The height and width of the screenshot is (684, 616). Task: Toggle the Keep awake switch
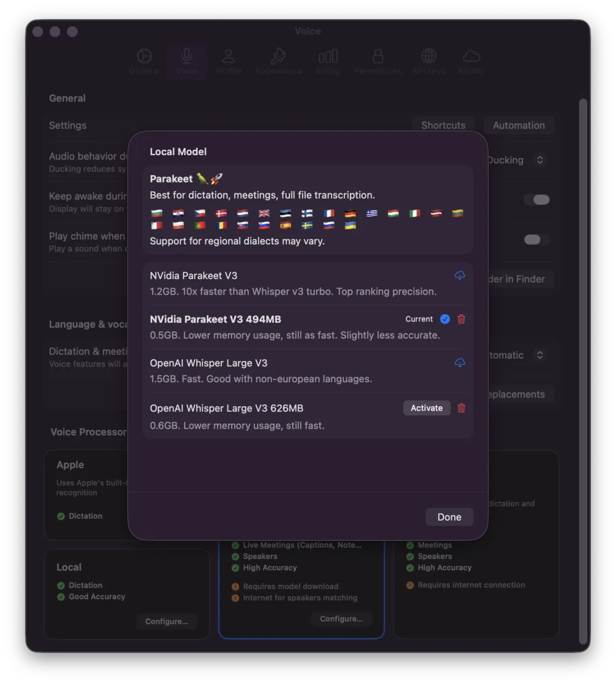(x=537, y=200)
